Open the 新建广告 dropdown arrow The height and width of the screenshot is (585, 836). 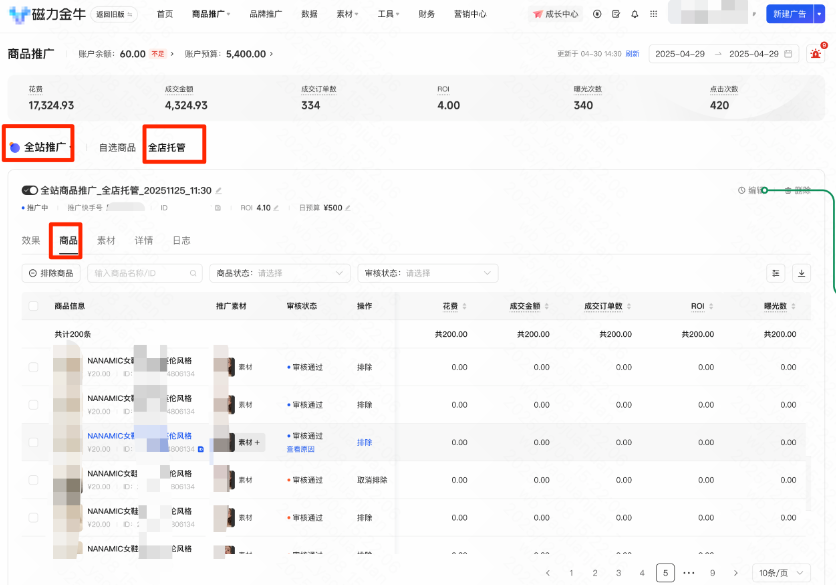[819, 14]
